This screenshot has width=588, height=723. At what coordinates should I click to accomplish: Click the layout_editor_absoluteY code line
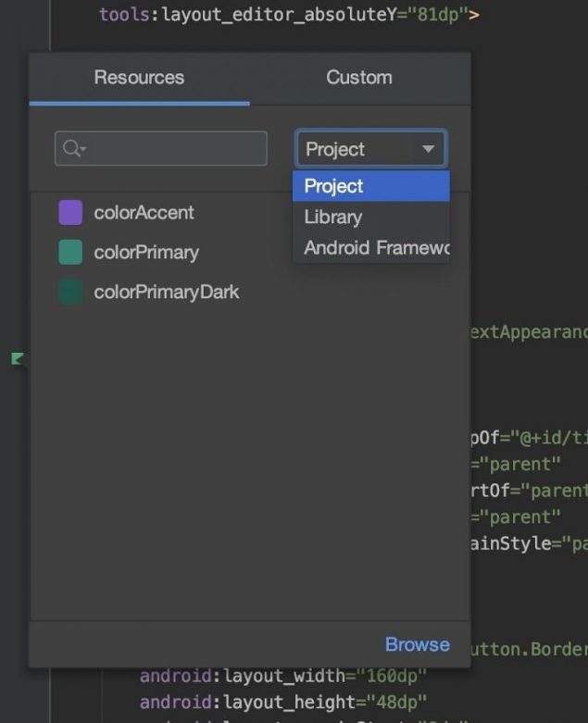tap(289, 15)
